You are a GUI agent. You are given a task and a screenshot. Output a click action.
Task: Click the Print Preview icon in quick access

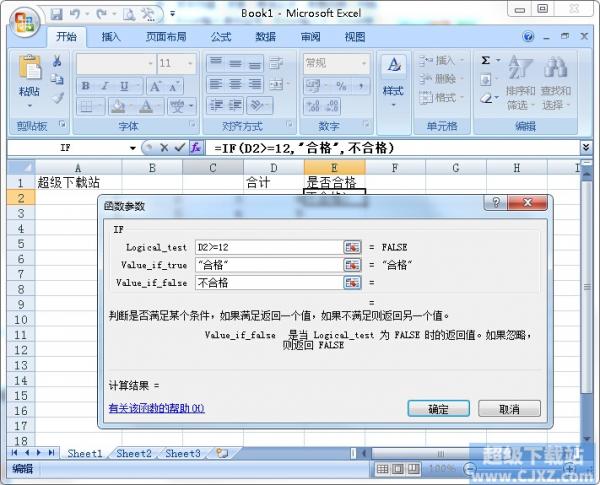[x=129, y=15]
